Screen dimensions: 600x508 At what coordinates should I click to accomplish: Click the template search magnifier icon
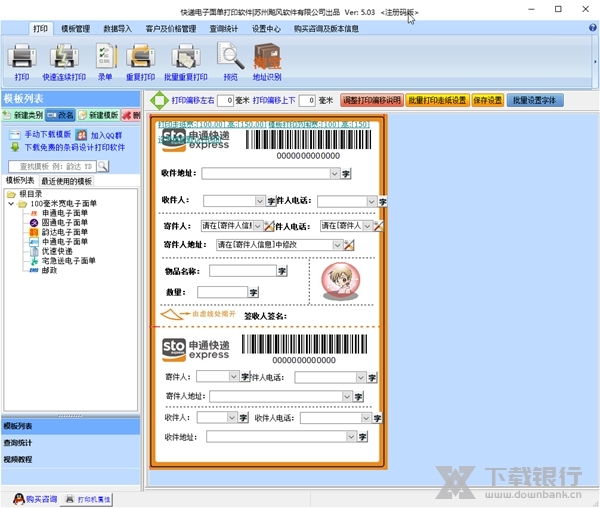(x=103, y=166)
